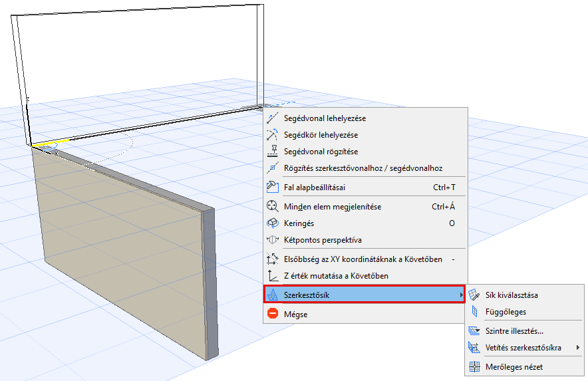Click the Rögzítés szerkesztővonalhoz icon
Image resolution: width=588 pixels, height=381 pixels.
[x=273, y=168]
